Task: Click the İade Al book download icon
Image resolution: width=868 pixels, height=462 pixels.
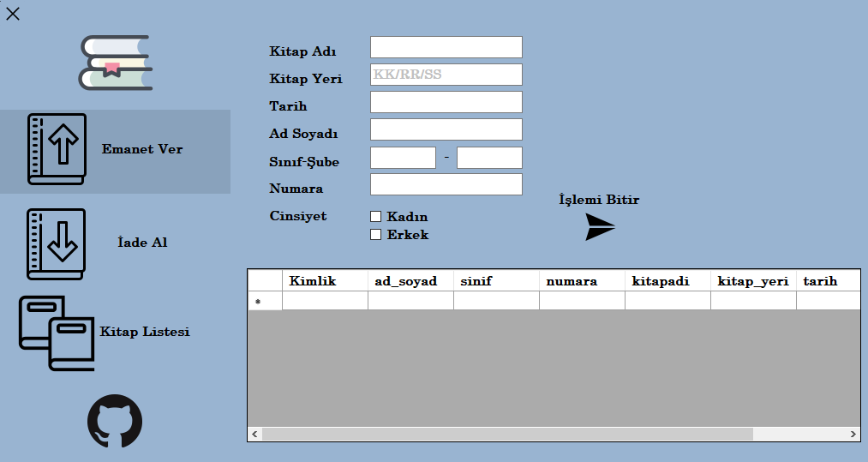Action: pyautogui.click(x=56, y=243)
